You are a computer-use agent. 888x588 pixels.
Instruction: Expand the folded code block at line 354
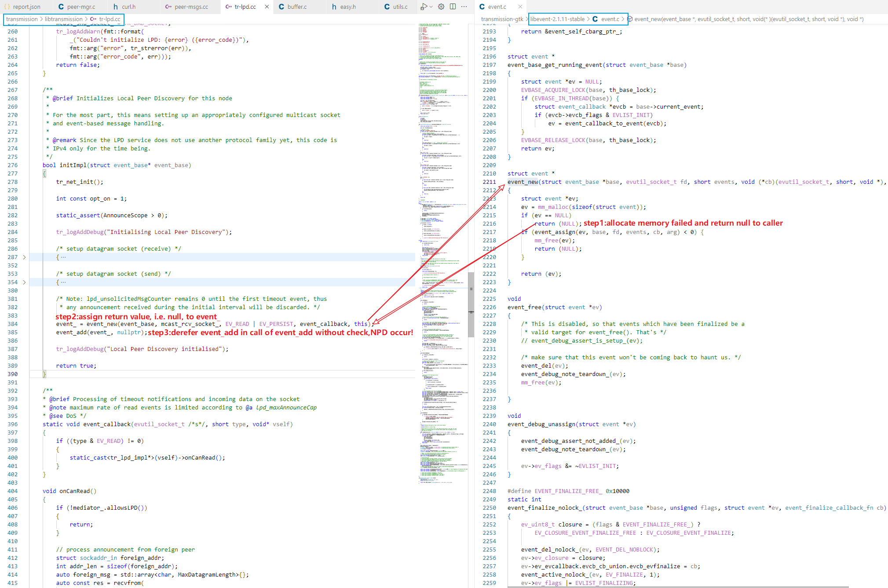click(x=24, y=282)
